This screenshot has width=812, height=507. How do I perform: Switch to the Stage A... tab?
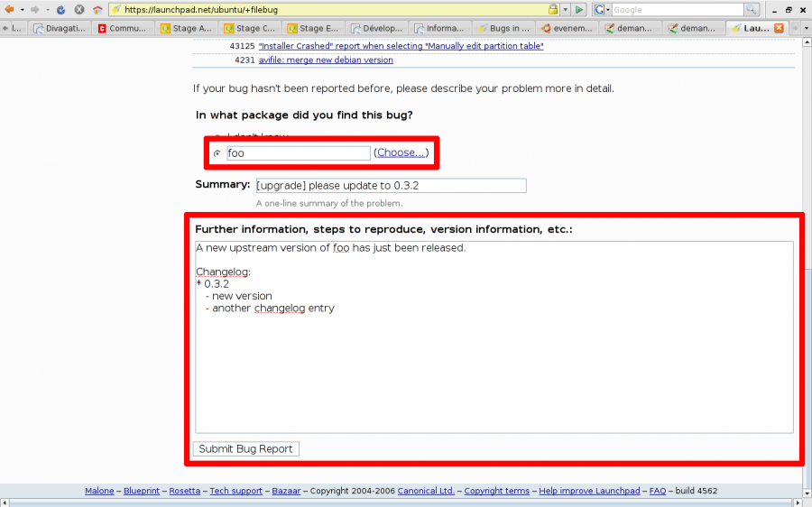[187, 28]
